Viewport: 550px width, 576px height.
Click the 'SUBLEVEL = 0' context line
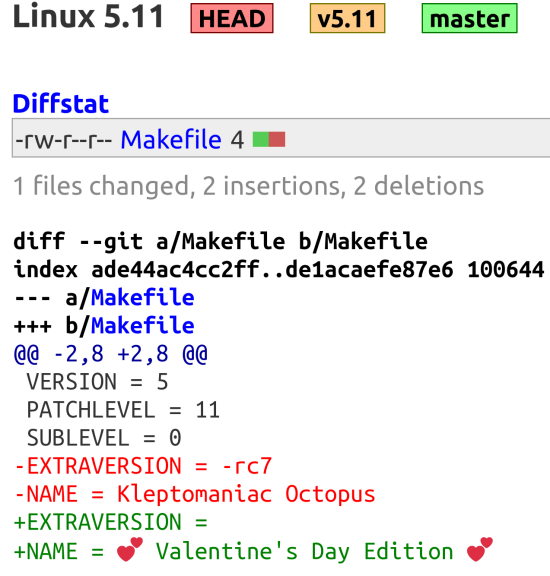coord(104,438)
